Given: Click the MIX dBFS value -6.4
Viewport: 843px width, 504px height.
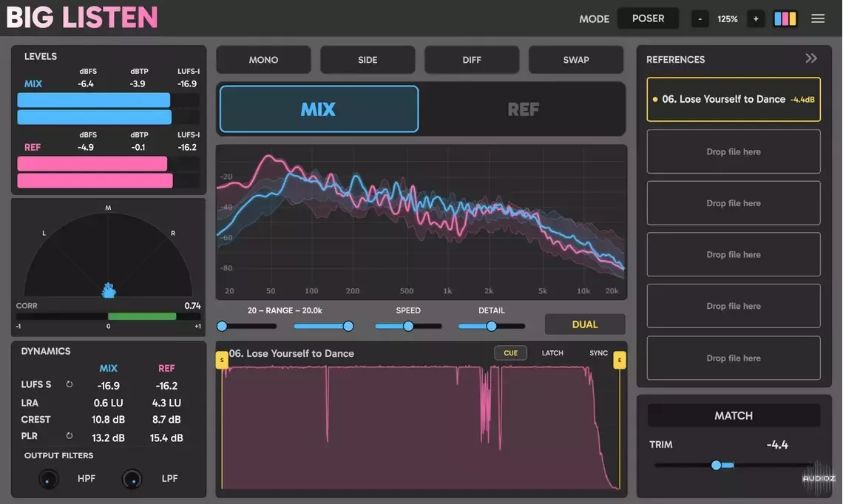Looking at the screenshot, I should (x=86, y=84).
